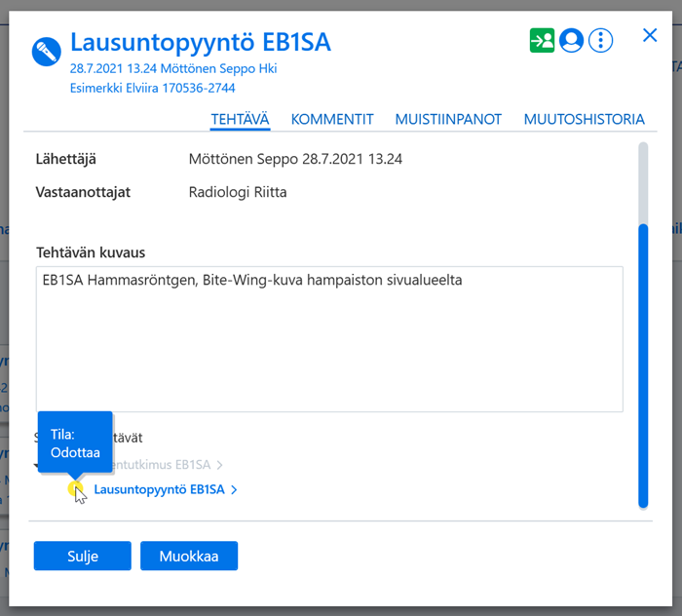Switch to the TEHTÄVÄ tab
The width and height of the screenshot is (682, 616).
pos(240,119)
